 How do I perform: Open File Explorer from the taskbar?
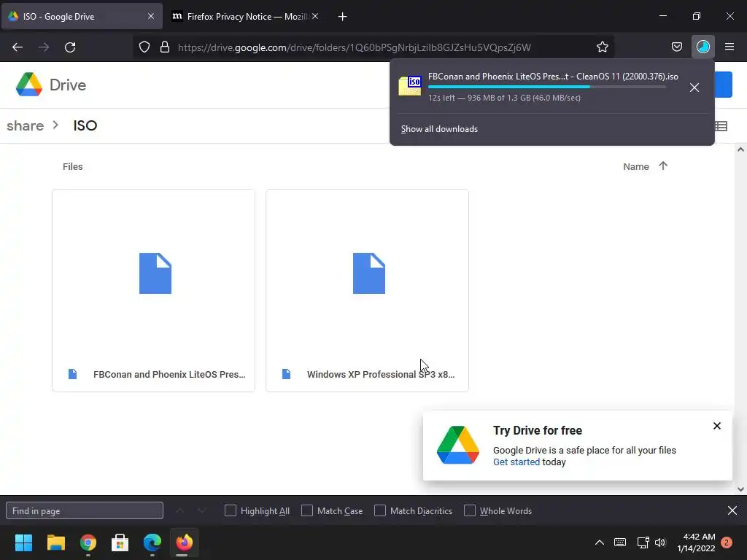55,542
